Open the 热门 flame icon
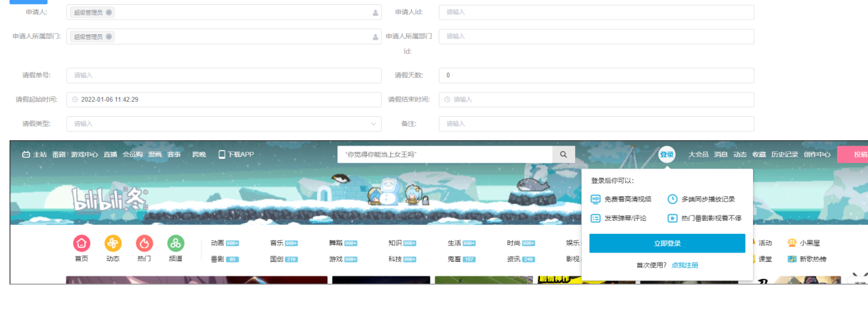This screenshot has width=868, height=316. [x=144, y=243]
